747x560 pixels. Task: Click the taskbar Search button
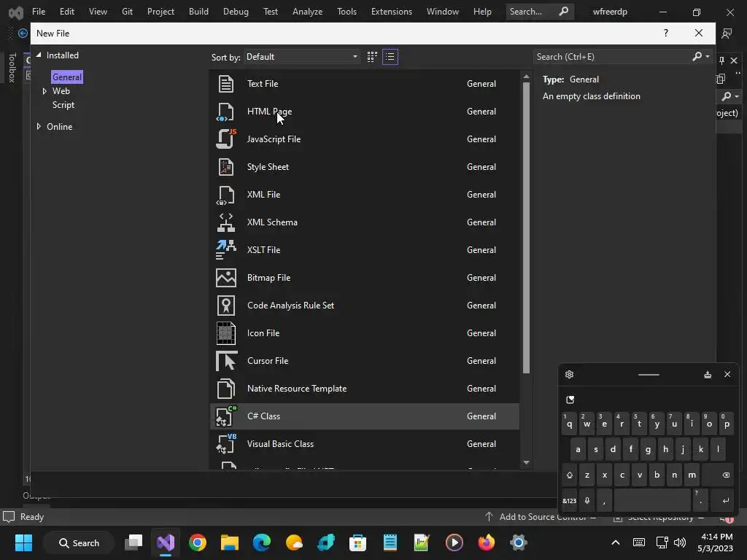coord(79,542)
